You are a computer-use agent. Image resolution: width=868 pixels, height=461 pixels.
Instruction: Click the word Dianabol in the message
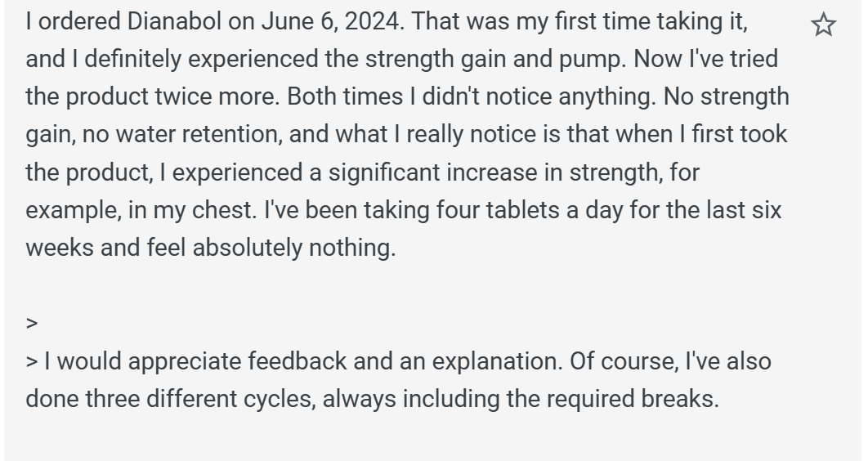pos(177,21)
